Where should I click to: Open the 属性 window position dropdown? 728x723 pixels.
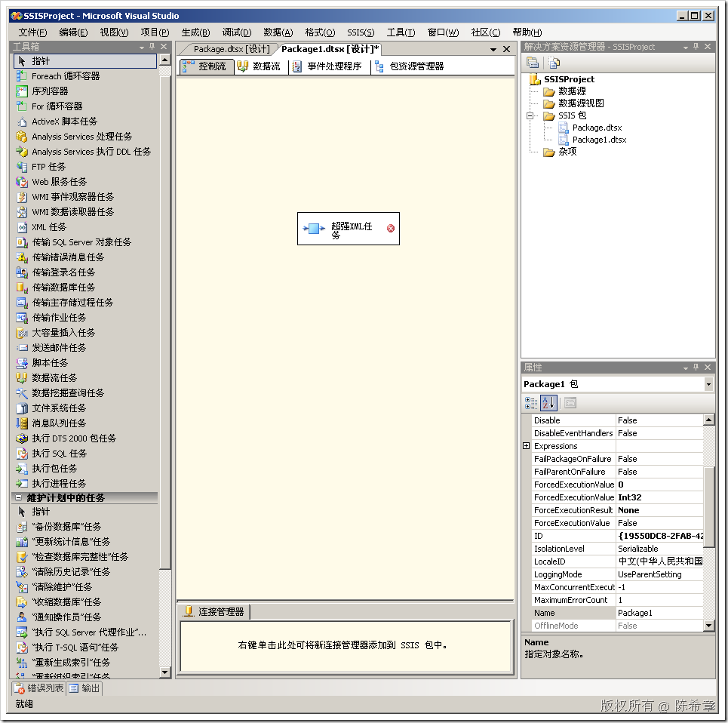[x=685, y=368]
